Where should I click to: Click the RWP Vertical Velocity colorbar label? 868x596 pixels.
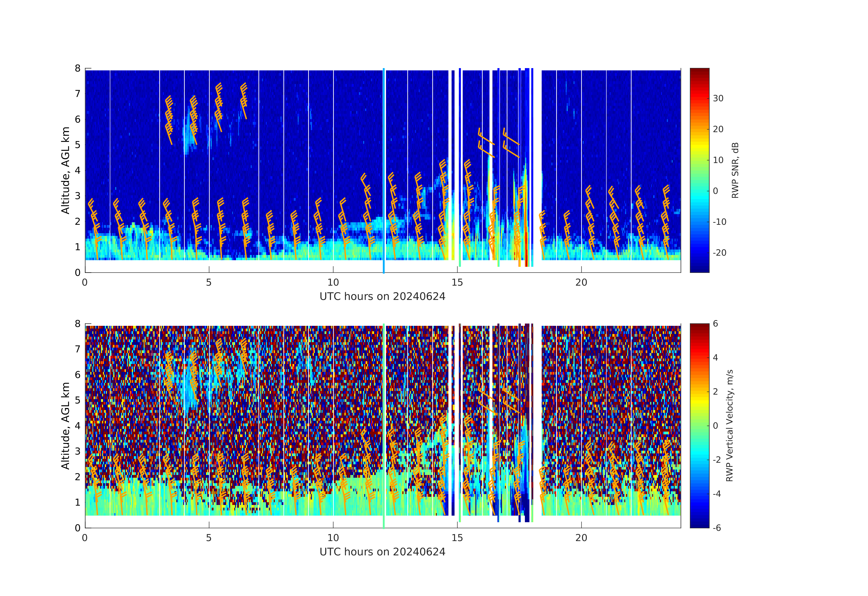729,426
